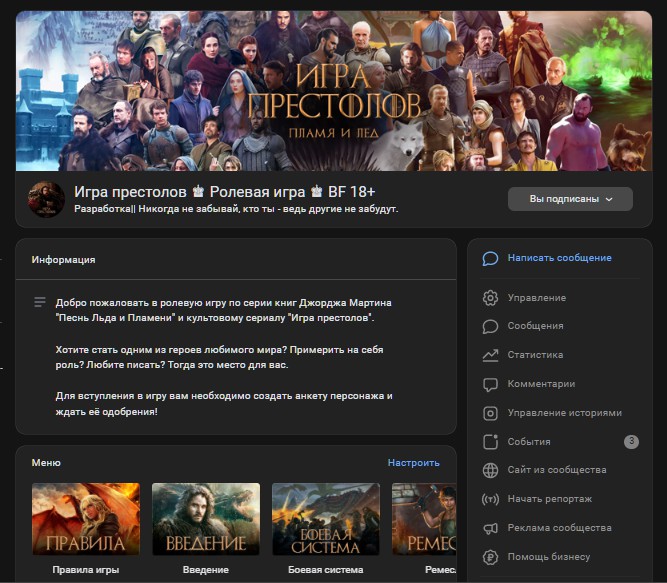The height and width of the screenshot is (583, 667).
Task: Click the globe icon beside Сайт из сообщества
Action: pyautogui.click(x=490, y=470)
